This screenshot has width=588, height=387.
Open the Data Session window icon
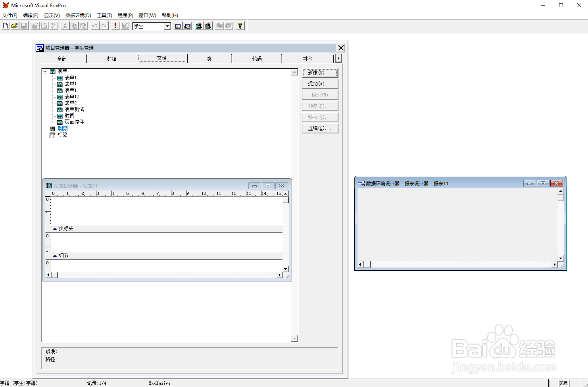(187, 26)
